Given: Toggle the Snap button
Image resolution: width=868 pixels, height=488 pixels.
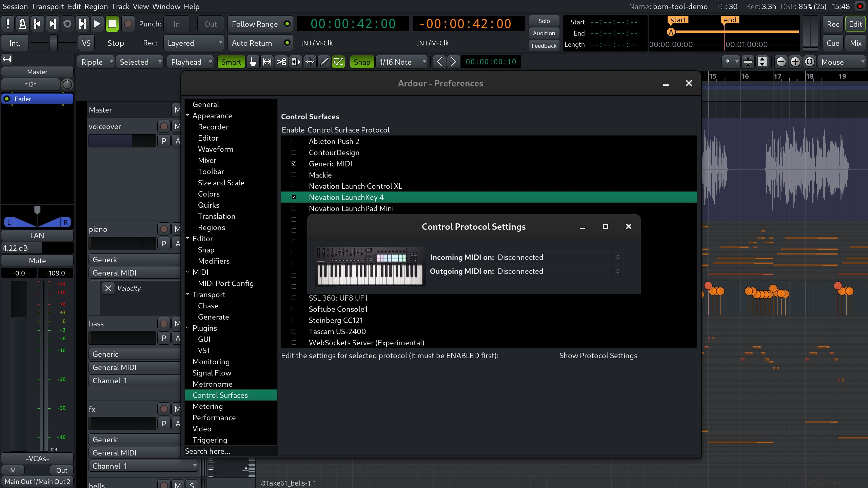Looking at the screenshot, I should [x=362, y=62].
